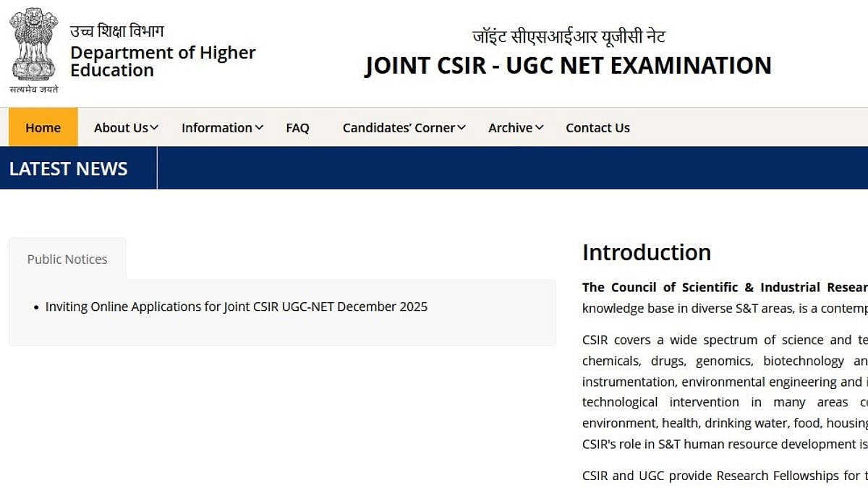Select Contact Us in the navigation bar

click(x=597, y=128)
